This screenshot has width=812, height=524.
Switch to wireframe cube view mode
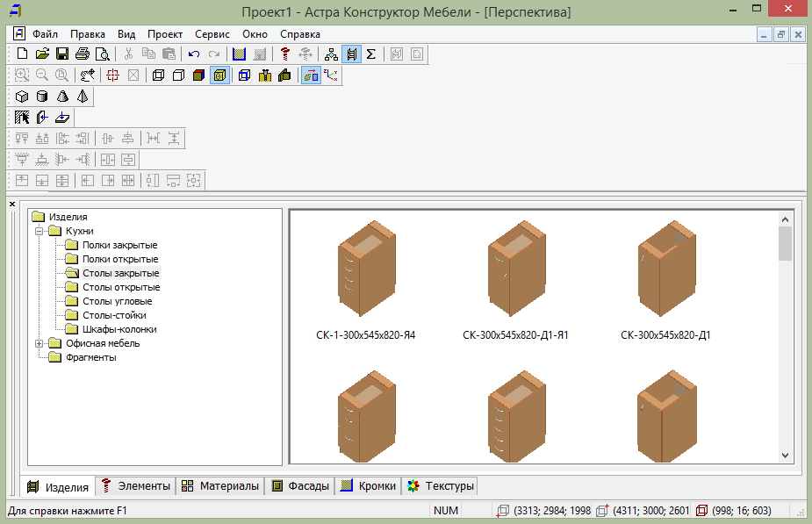158,75
